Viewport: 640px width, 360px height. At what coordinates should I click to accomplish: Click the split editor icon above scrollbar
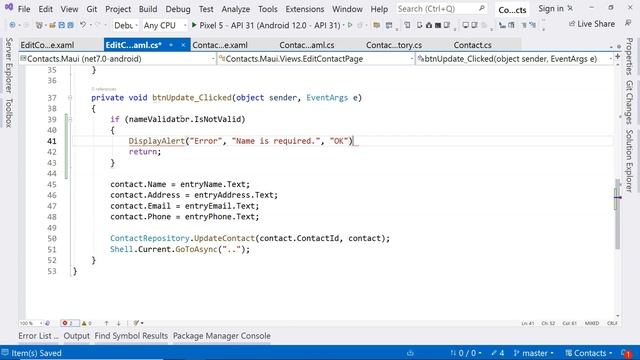[618, 56]
